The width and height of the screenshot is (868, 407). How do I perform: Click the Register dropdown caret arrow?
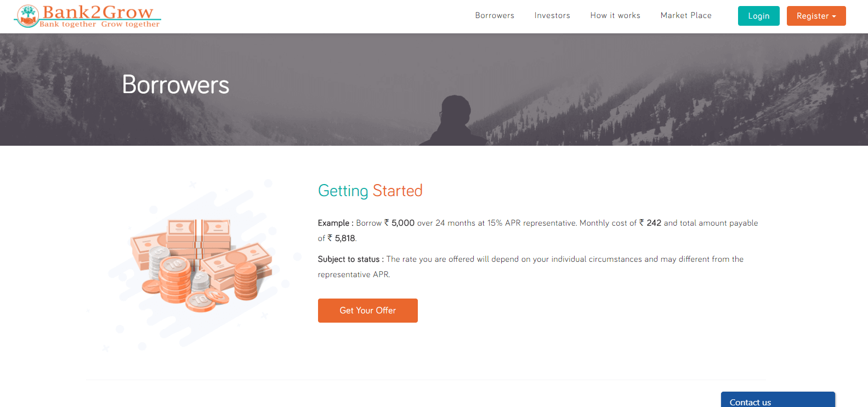pos(834,16)
